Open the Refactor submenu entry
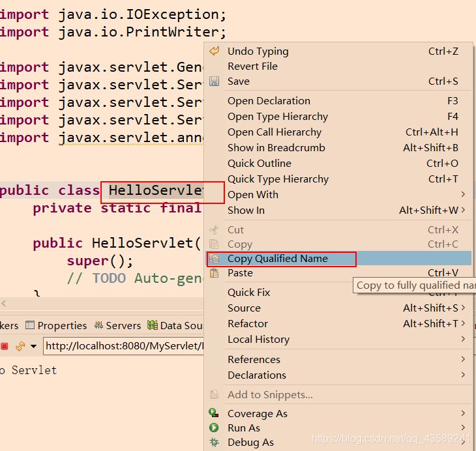Viewport: 476px width, 451px height. tap(338, 323)
